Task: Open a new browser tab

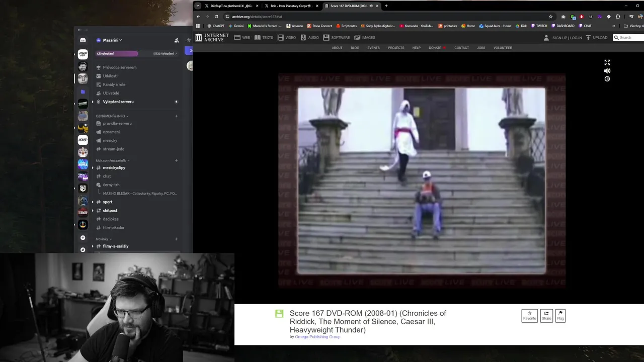Action: (386, 6)
